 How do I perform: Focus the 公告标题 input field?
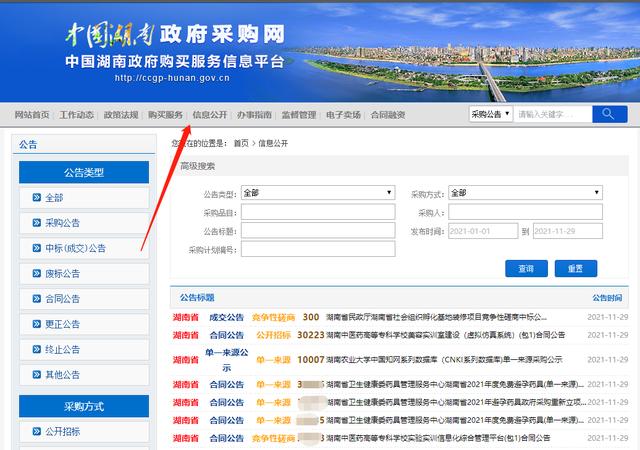pos(318,231)
